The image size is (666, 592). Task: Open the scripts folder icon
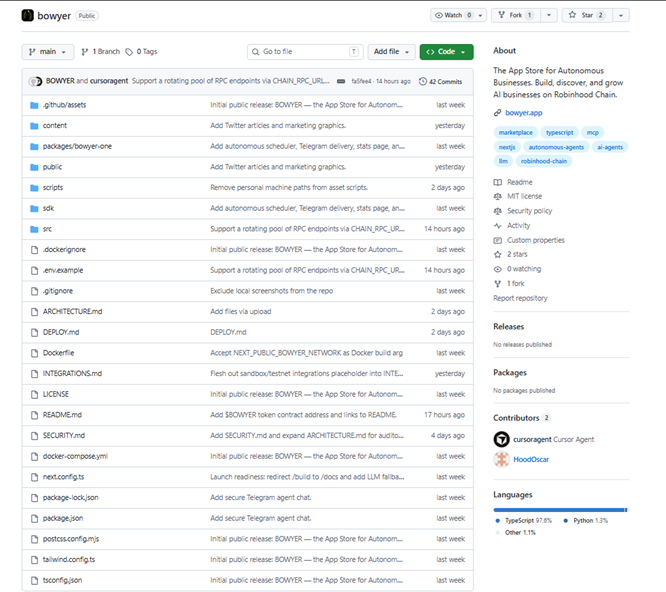click(34, 188)
